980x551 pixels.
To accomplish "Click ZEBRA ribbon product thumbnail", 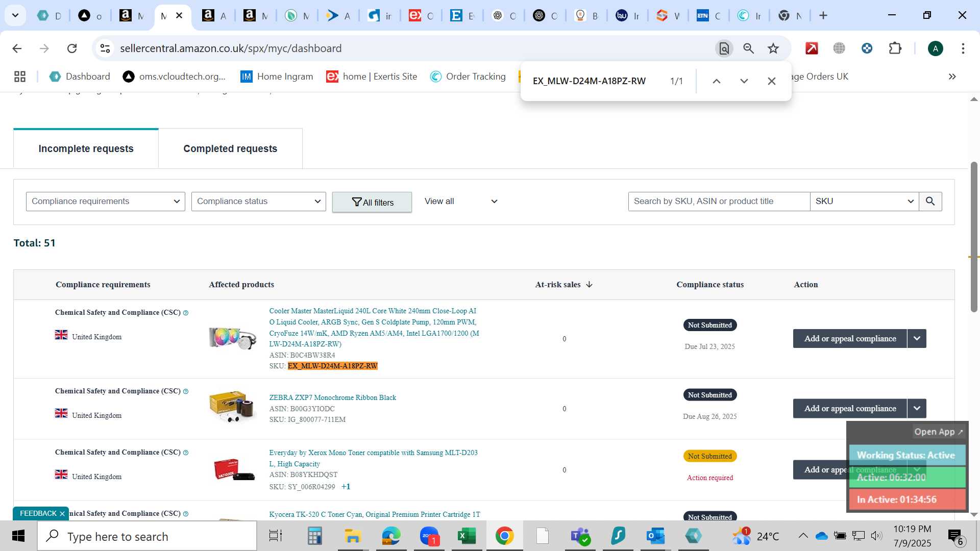I will pyautogui.click(x=233, y=407).
